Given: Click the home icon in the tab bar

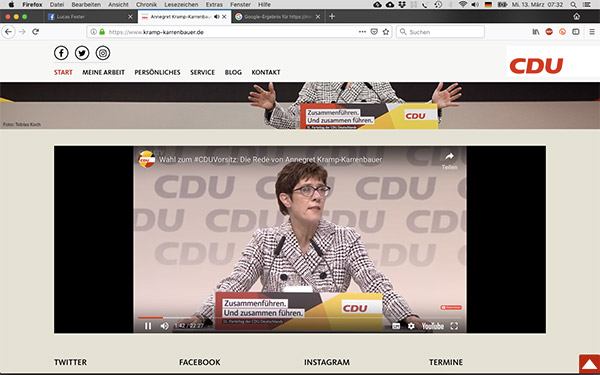Looking at the screenshot, I should [577, 16].
